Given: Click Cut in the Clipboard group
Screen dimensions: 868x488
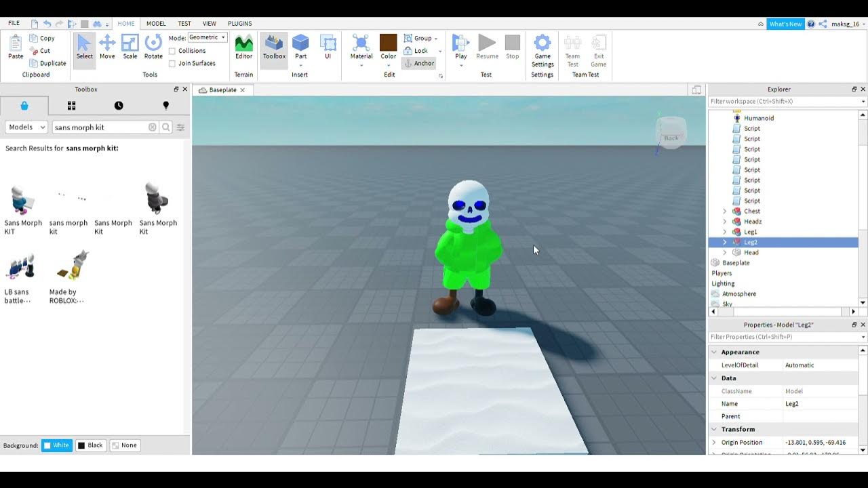Looking at the screenshot, I should (41, 51).
